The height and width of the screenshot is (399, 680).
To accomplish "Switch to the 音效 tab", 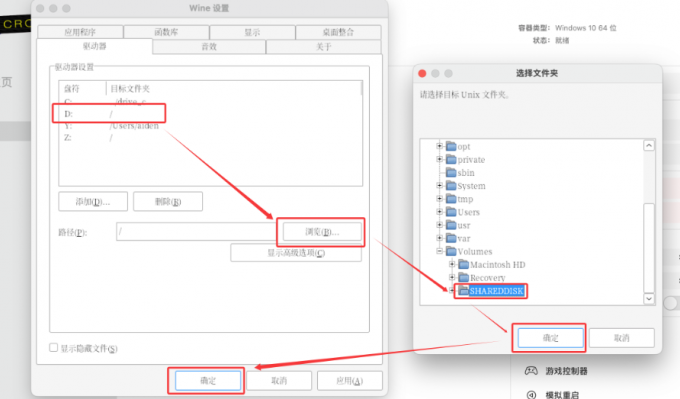I will pos(209,46).
